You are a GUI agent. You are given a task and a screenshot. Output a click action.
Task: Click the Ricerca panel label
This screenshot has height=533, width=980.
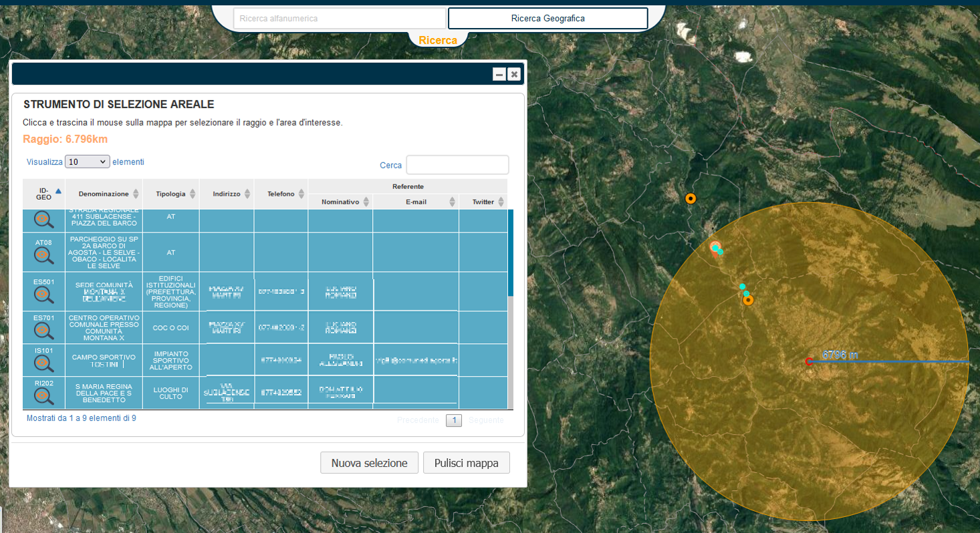pos(438,41)
